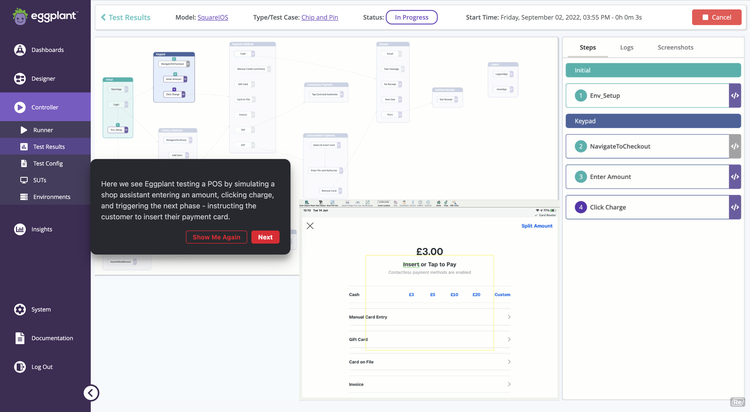Select the Controller sidebar icon
The width and height of the screenshot is (750, 412).
coord(21,107)
